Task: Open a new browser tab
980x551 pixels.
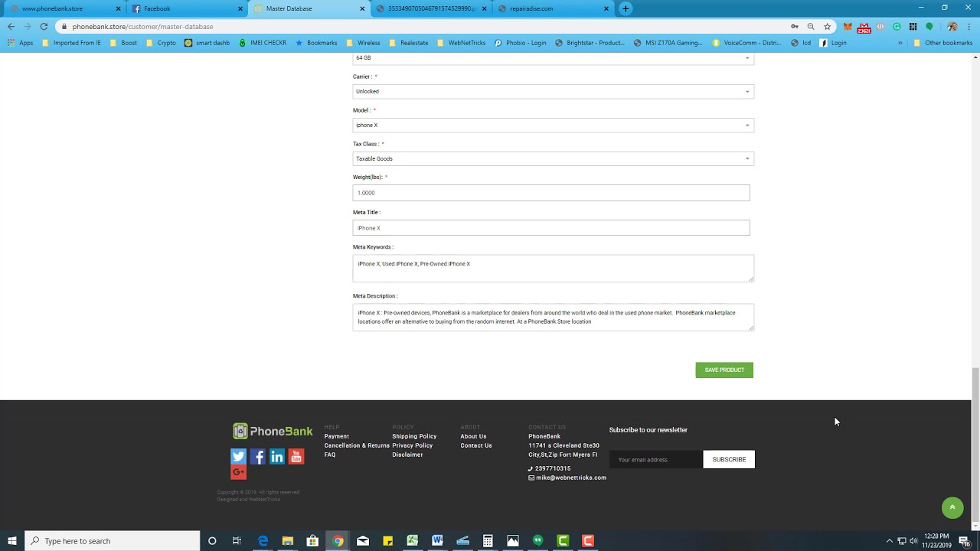Action: pyautogui.click(x=626, y=8)
